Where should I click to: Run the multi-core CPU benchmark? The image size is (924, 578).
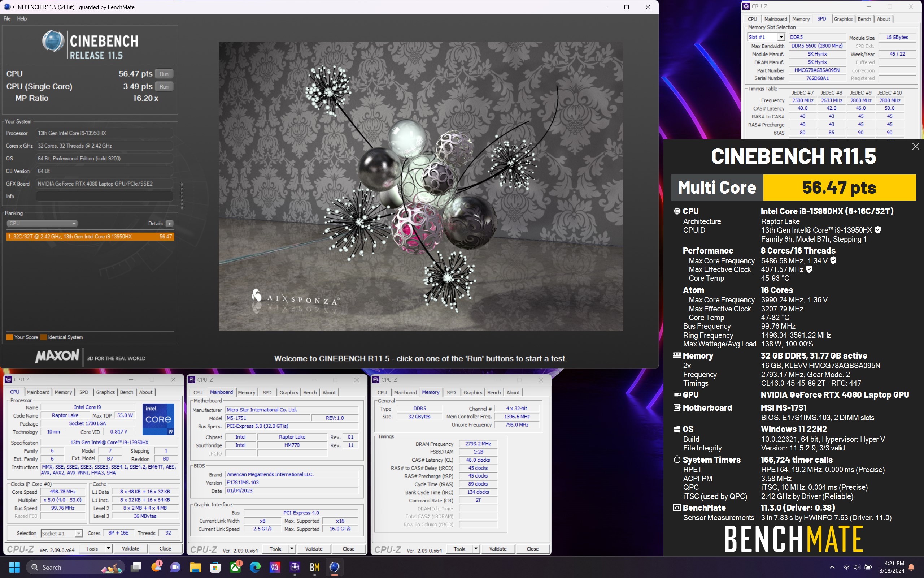tap(164, 74)
